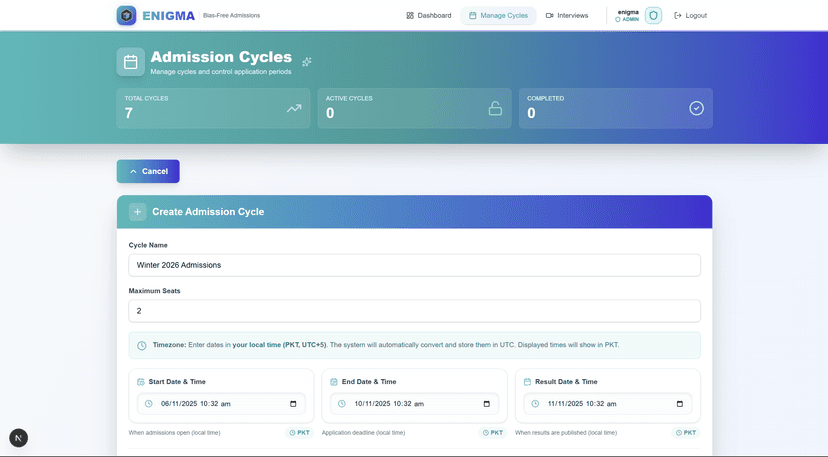This screenshot has width=828, height=457.
Task: Click the plus icon beside Create Admission Cycle
Action: point(137,212)
